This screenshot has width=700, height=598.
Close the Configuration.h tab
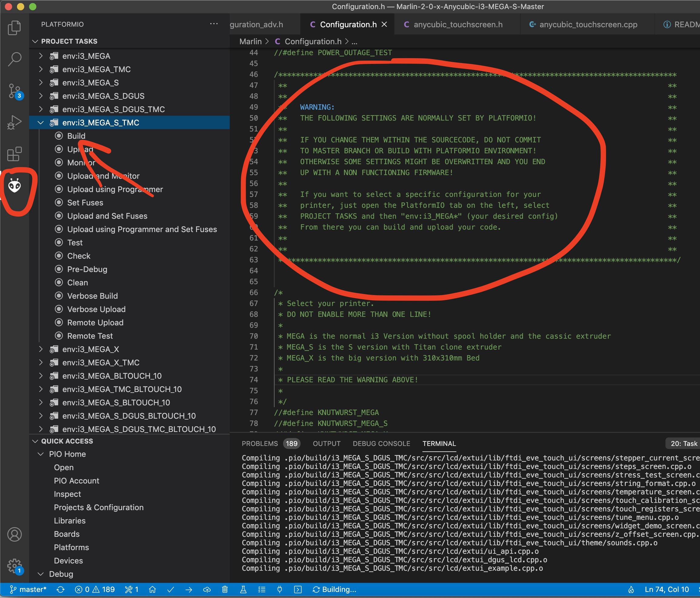click(384, 24)
